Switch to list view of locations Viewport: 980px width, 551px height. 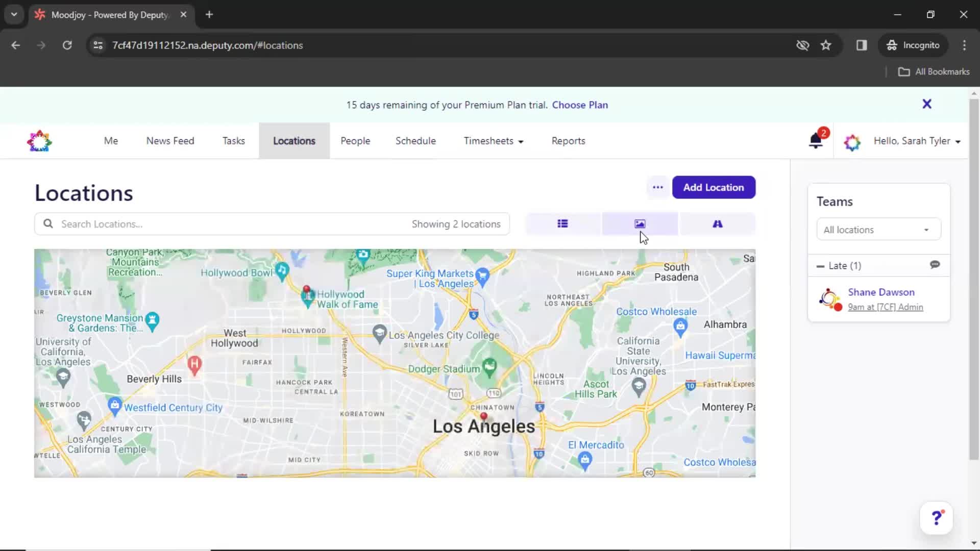coord(563,223)
